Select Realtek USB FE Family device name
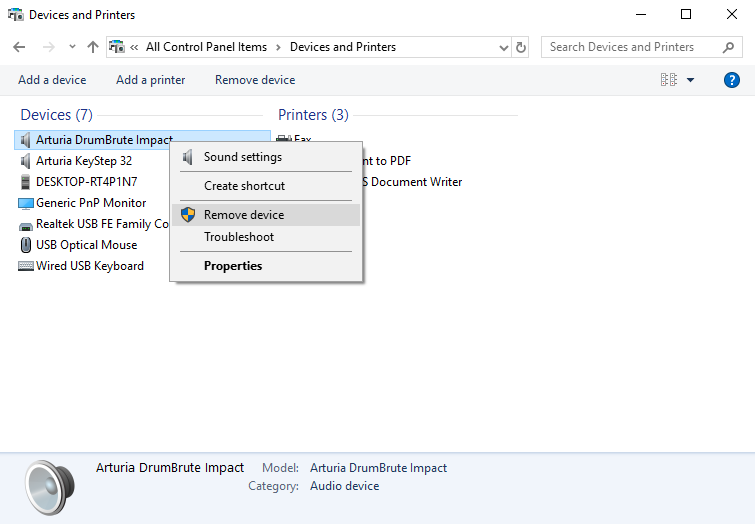The height and width of the screenshot is (524, 755). 102,224
